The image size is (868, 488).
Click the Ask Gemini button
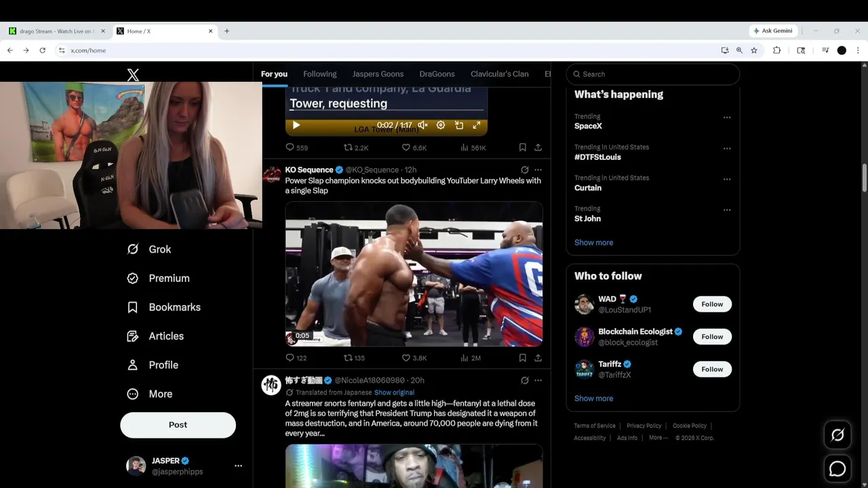pos(773,31)
